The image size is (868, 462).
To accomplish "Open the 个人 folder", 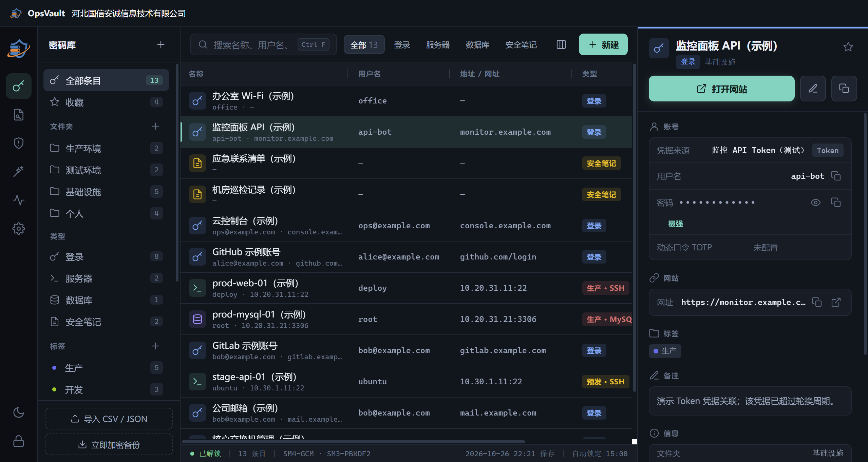I will [x=106, y=213].
